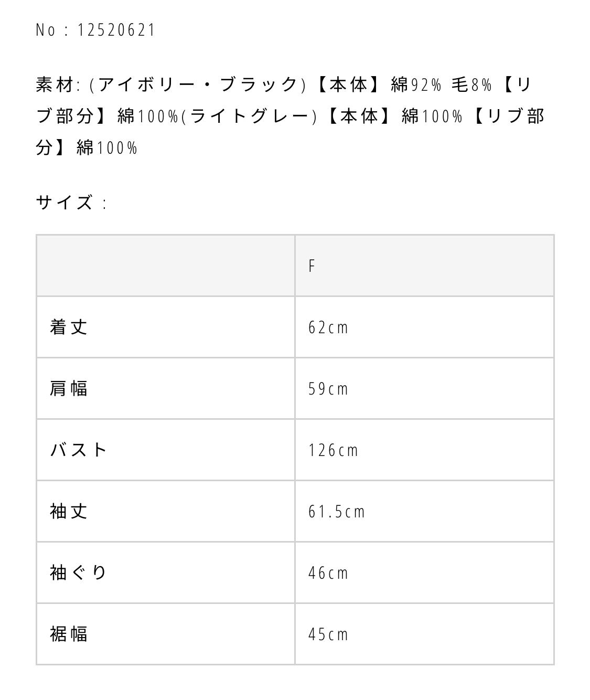This screenshot has height=700, width=590.
Task: Click the 59cm shoulder width value
Action: point(328,389)
